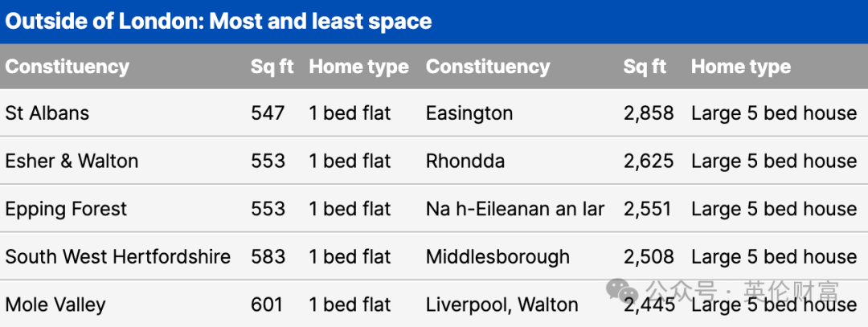The width and height of the screenshot is (868, 327).
Task: Click the Rhondda constituency cell
Action: pos(465,161)
